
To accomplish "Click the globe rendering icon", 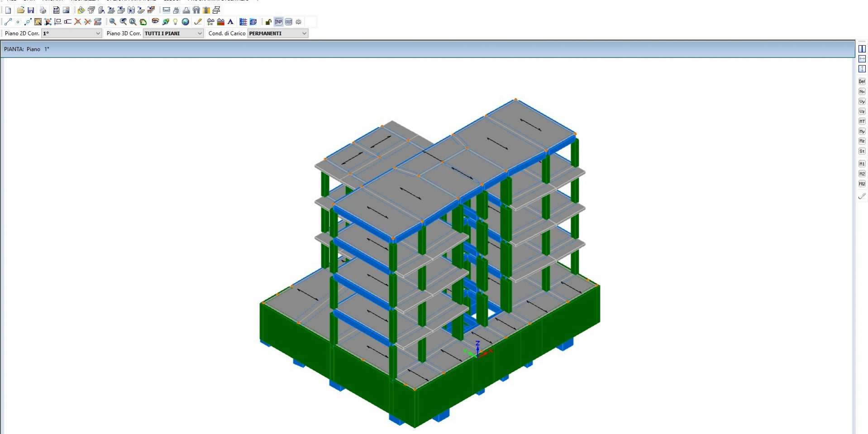I will (x=186, y=21).
